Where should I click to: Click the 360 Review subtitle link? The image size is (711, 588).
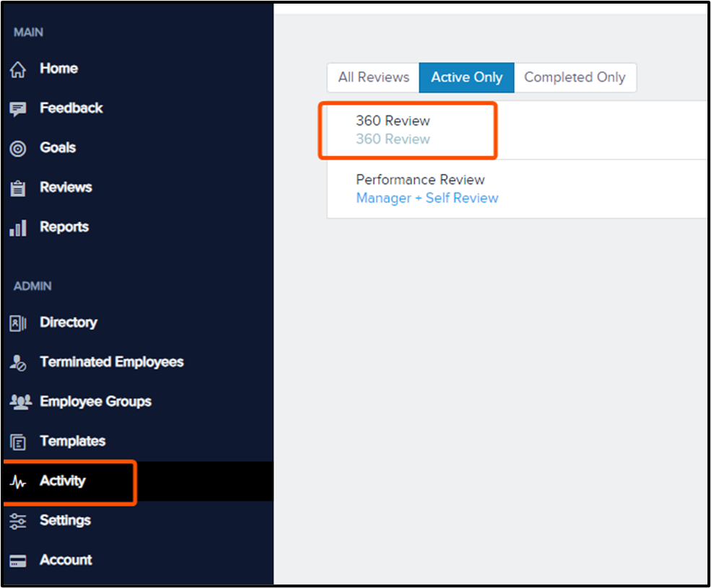pyautogui.click(x=393, y=139)
